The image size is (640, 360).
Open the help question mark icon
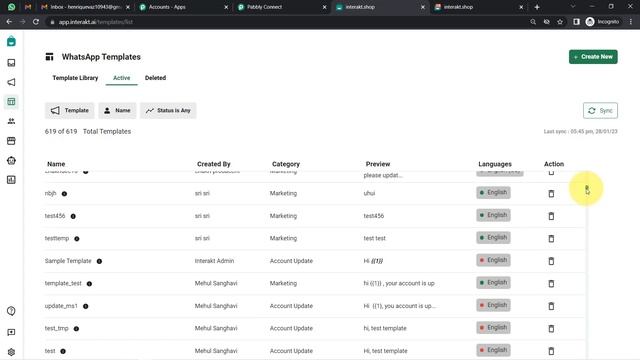[11, 311]
